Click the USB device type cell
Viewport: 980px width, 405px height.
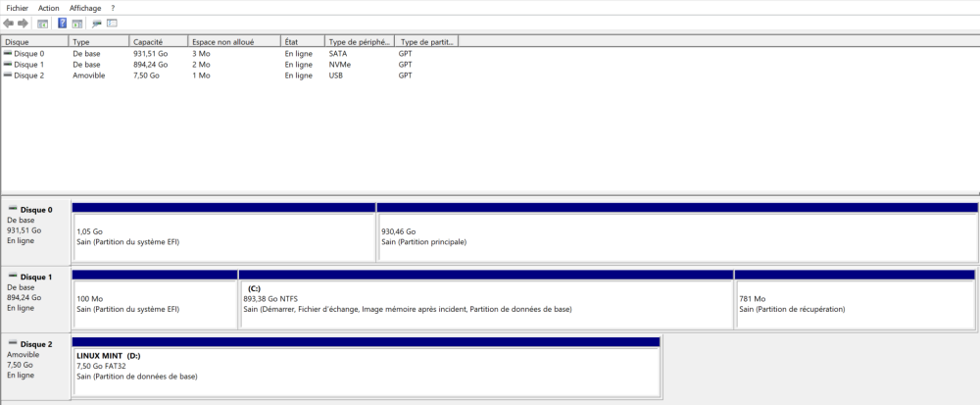click(x=335, y=76)
